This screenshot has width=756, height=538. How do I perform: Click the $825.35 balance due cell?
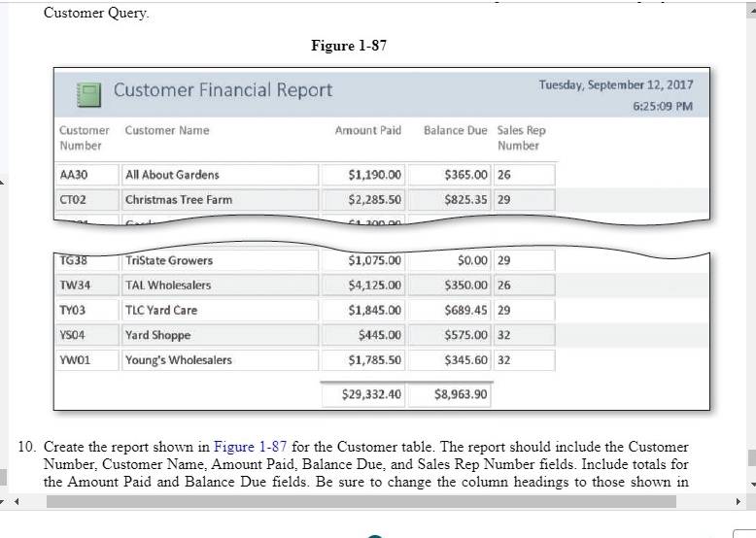pyautogui.click(x=449, y=200)
